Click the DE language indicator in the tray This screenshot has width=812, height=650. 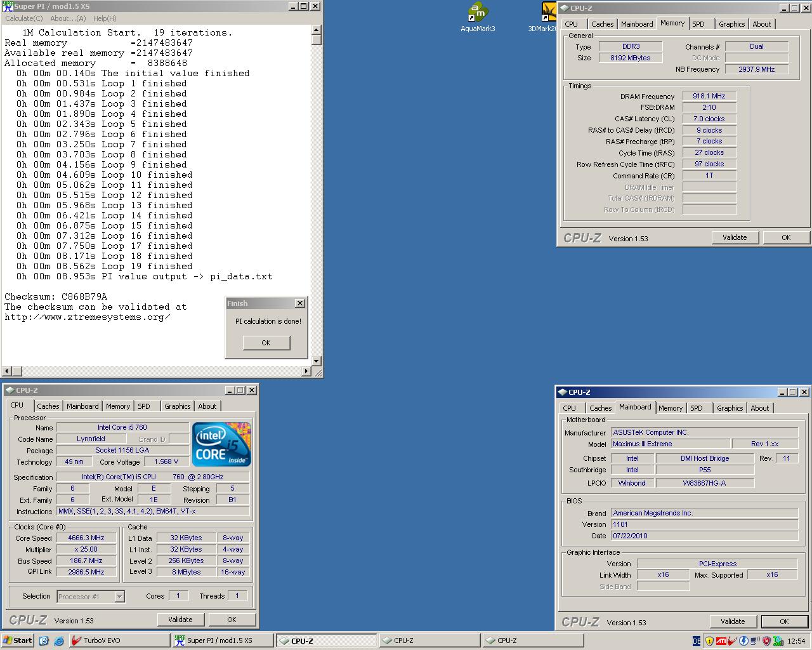point(697,641)
